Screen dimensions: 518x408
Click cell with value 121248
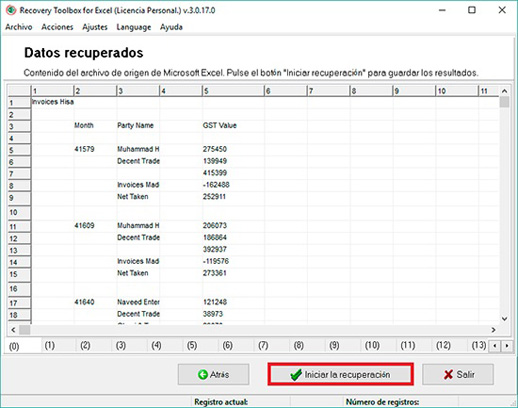pyautogui.click(x=233, y=302)
